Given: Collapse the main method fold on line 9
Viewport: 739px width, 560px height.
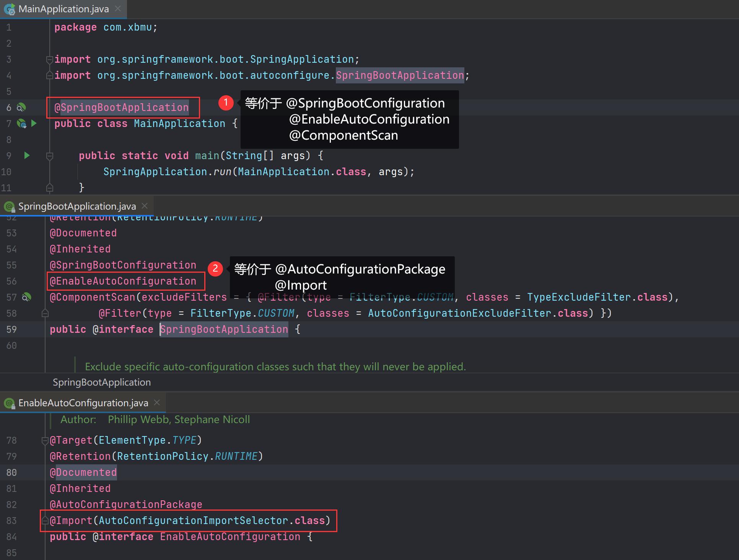Looking at the screenshot, I should pos(49,156).
